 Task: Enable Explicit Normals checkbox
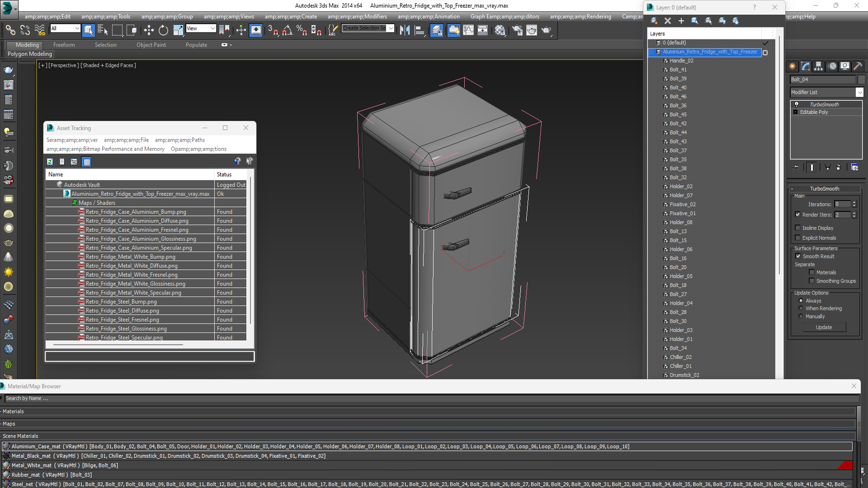click(797, 238)
